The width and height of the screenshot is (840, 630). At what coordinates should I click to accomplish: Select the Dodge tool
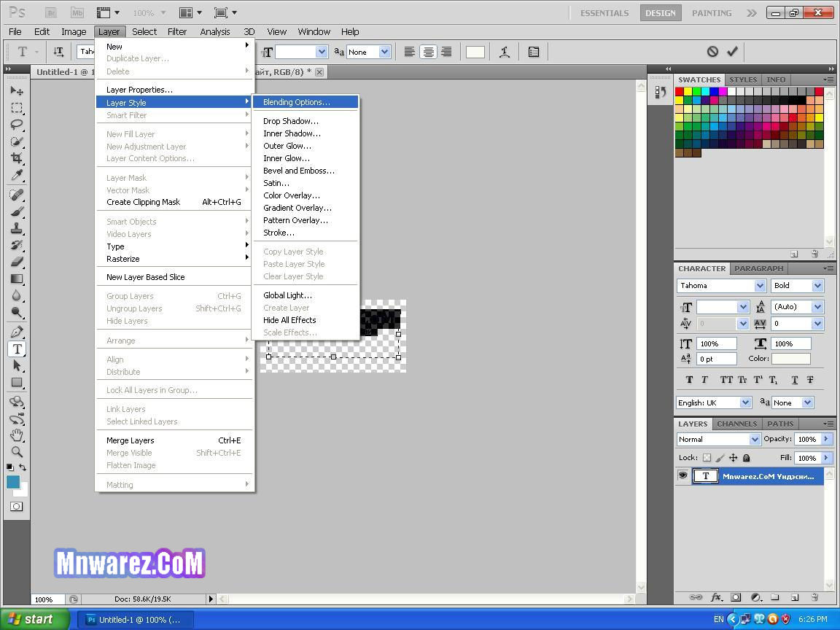(x=17, y=312)
